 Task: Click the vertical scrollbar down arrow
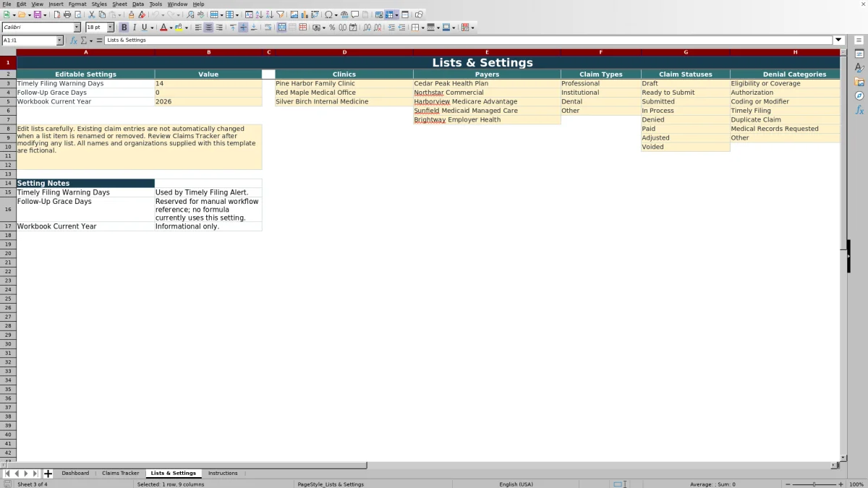(843, 458)
